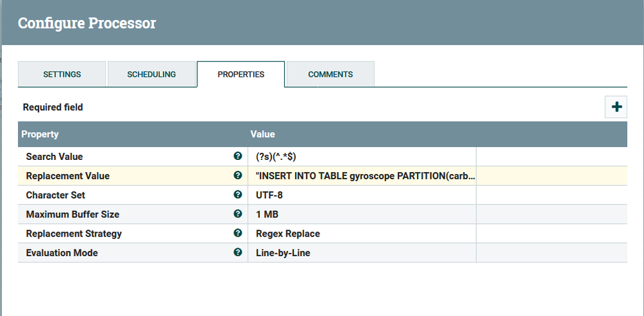
Task: Change the UTF-8 character set value
Action: click(361, 195)
